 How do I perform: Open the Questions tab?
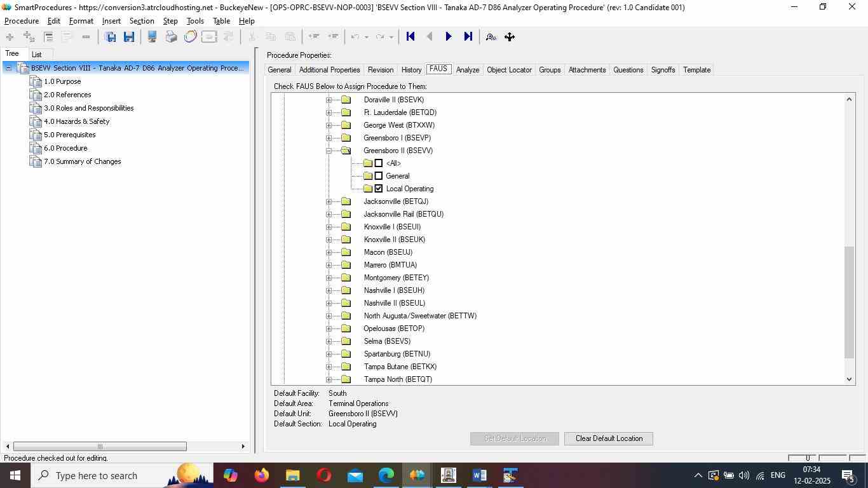tap(628, 70)
